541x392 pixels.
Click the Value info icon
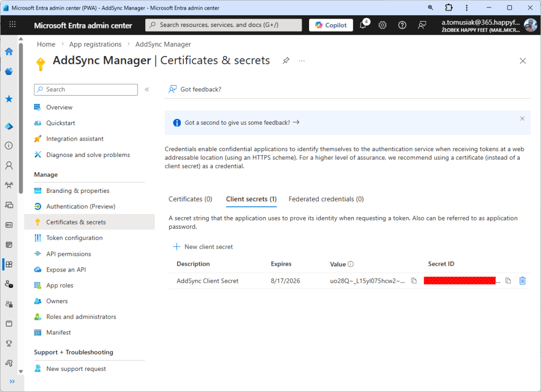click(351, 264)
